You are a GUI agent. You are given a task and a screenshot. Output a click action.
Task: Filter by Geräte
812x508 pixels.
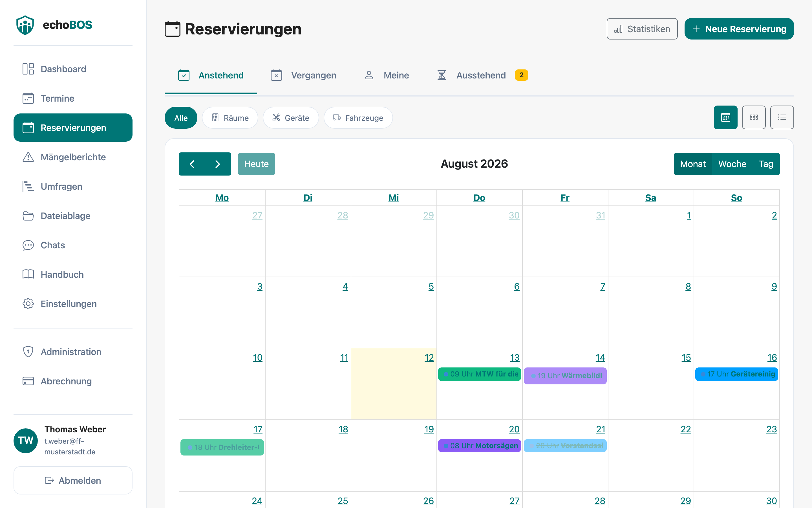(291, 118)
